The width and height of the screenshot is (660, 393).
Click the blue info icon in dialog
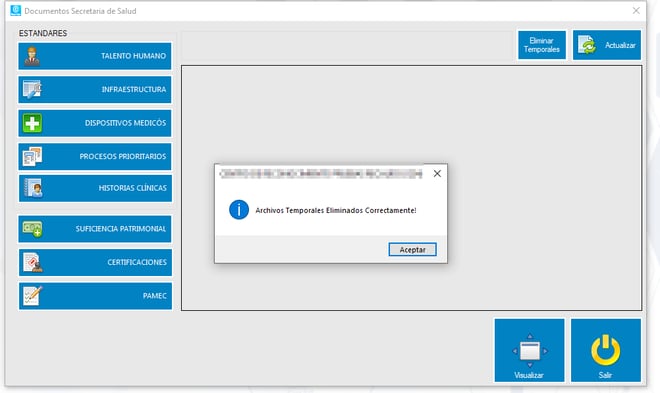pyautogui.click(x=239, y=210)
